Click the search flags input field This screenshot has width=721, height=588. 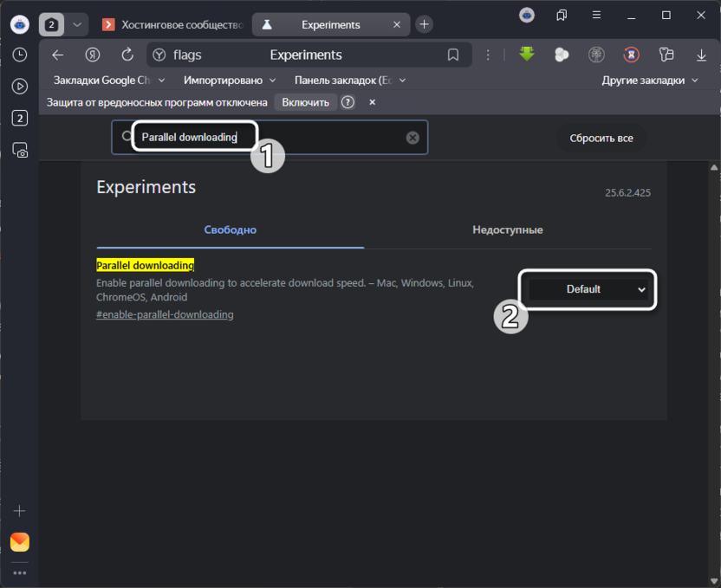coord(270,138)
